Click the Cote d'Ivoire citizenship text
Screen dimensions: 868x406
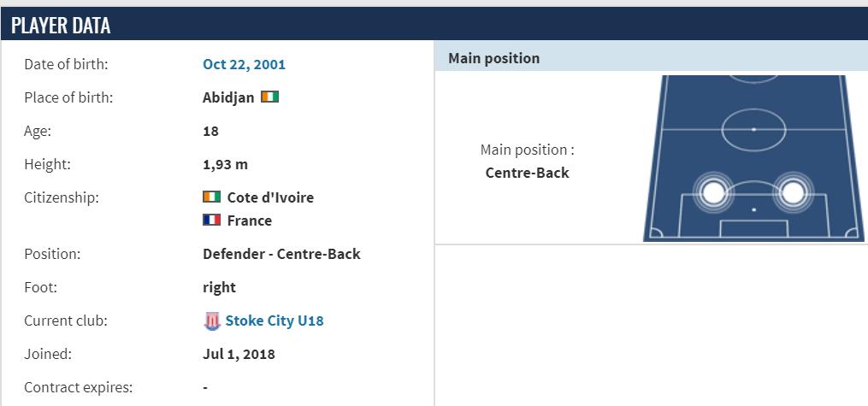coord(270,197)
